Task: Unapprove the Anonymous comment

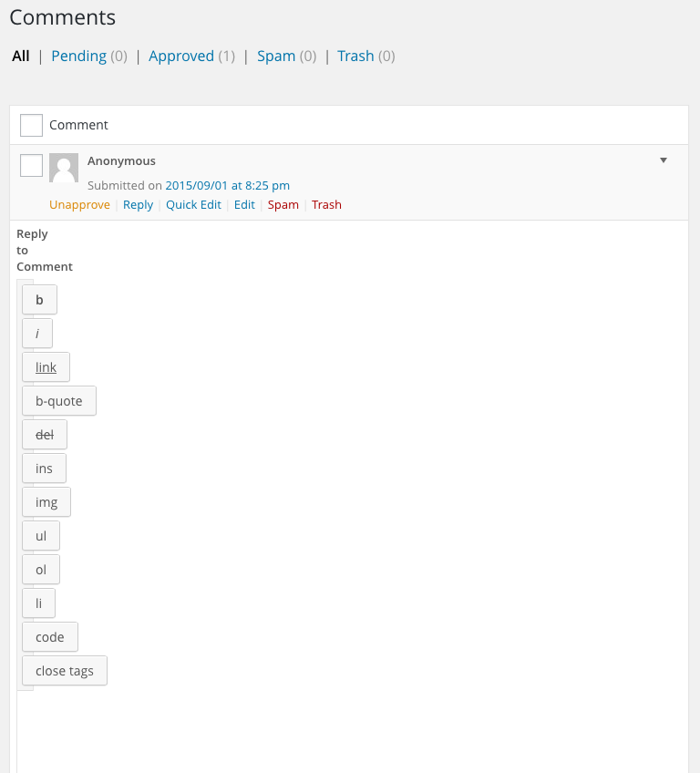Action: point(79,204)
